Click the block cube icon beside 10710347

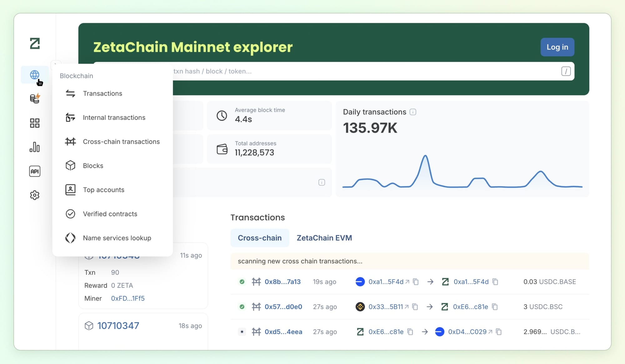click(x=89, y=326)
